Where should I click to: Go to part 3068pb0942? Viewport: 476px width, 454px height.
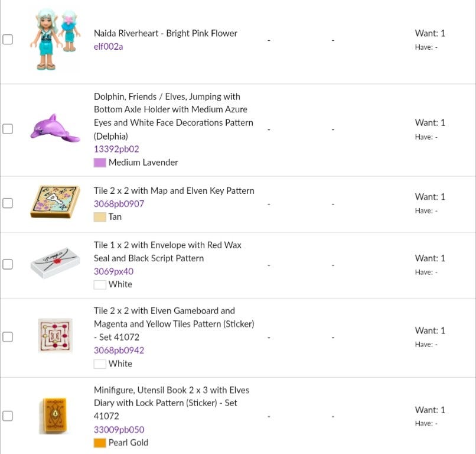pos(119,350)
